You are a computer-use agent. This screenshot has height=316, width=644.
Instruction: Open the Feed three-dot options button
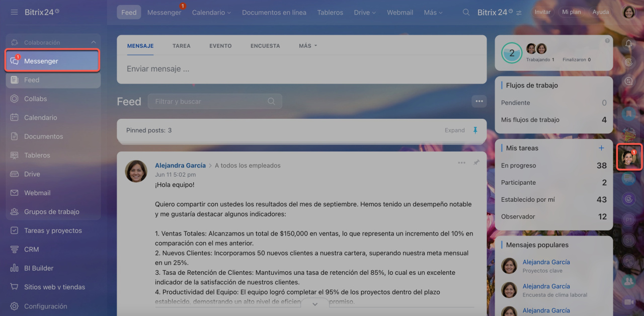(479, 101)
